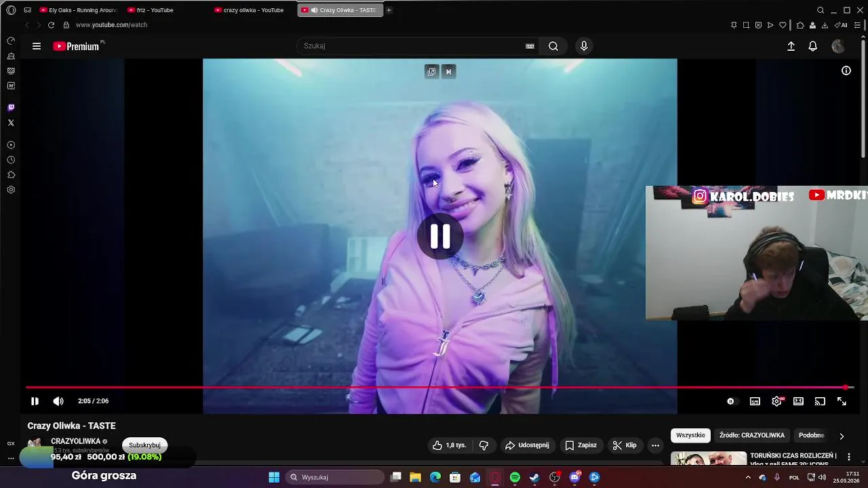Image resolution: width=868 pixels, height=488 pixels.
Task: Open YouTube notifications bell
Action: pyautogui.click(x=812, y=46)
